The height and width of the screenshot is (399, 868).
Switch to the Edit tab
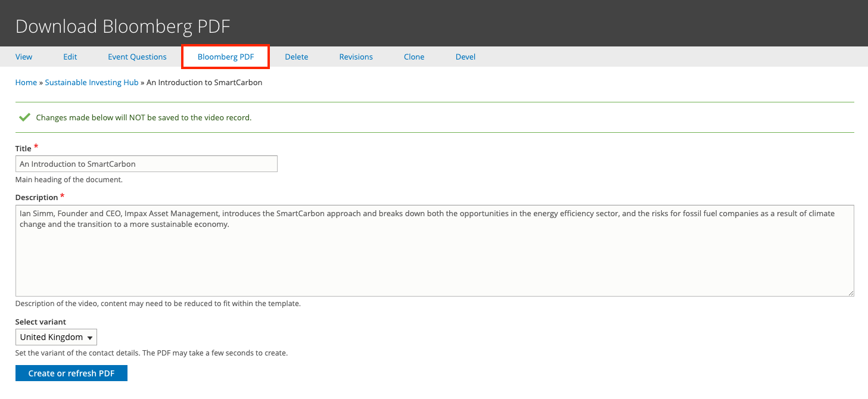pos(70,57)
